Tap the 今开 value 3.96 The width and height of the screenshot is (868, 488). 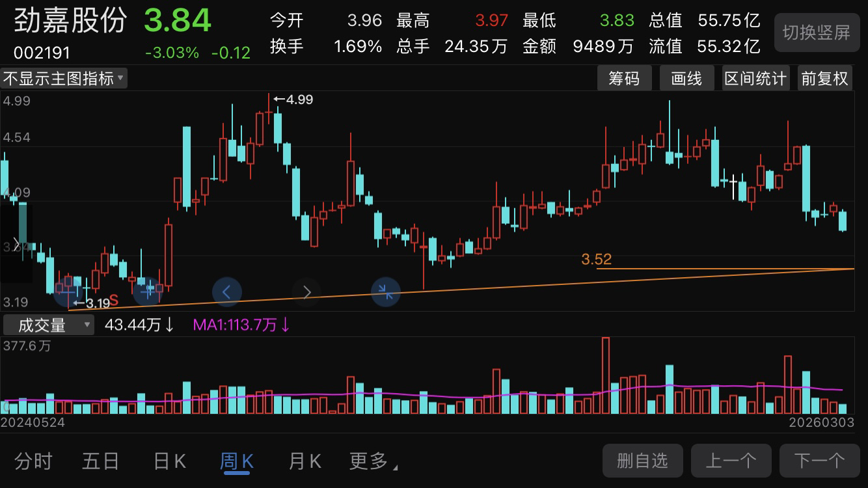(364, 20)
